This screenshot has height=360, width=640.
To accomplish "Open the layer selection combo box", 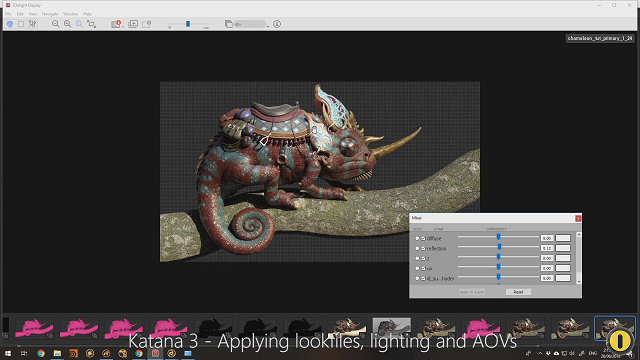I will [250, 24].
